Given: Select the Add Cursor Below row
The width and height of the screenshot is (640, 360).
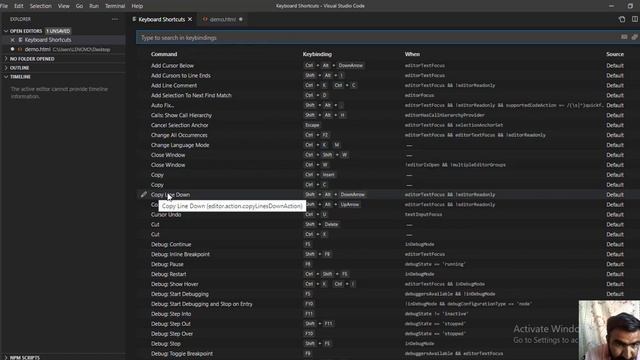Looking at the screenshot, I should (x=388, y=65).
